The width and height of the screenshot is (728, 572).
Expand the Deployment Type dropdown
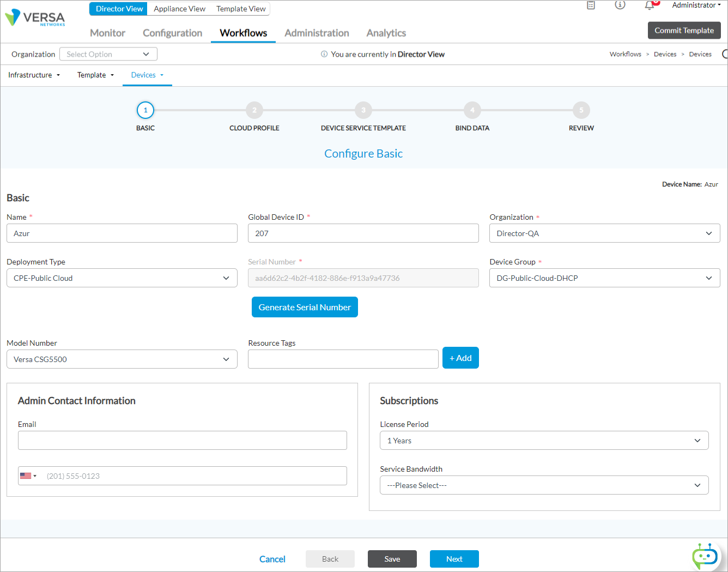click(122, 278)
